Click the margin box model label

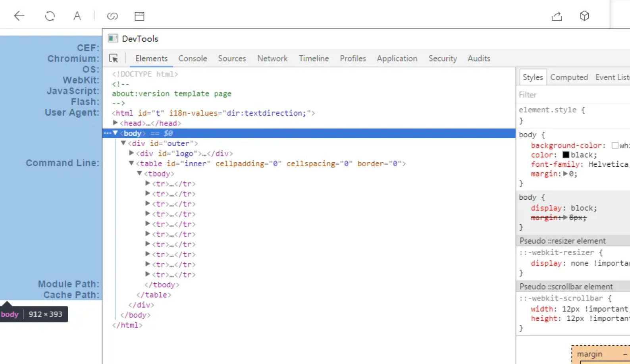[590, 354]
